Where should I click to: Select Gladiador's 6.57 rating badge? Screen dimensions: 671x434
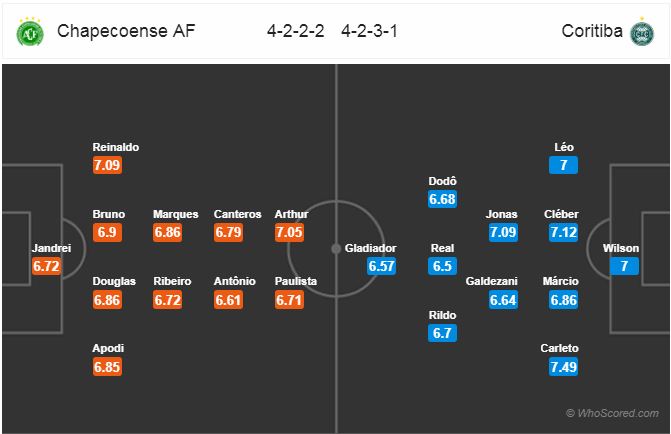tap(381, 266)
